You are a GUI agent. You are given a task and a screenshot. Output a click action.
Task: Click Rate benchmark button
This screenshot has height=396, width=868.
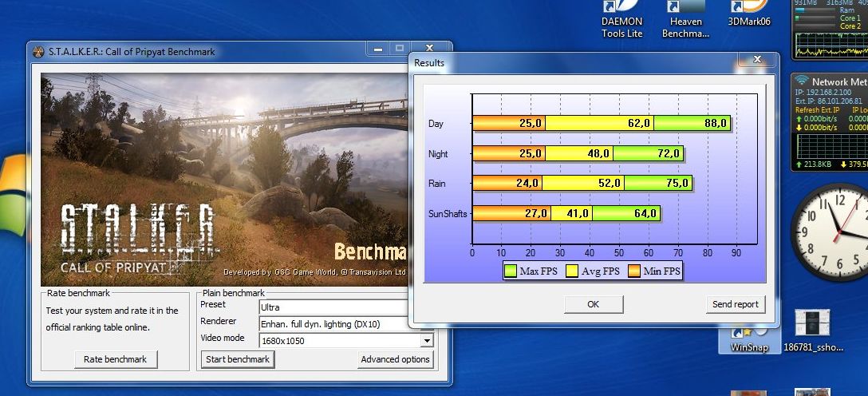[x=115, y=359]
